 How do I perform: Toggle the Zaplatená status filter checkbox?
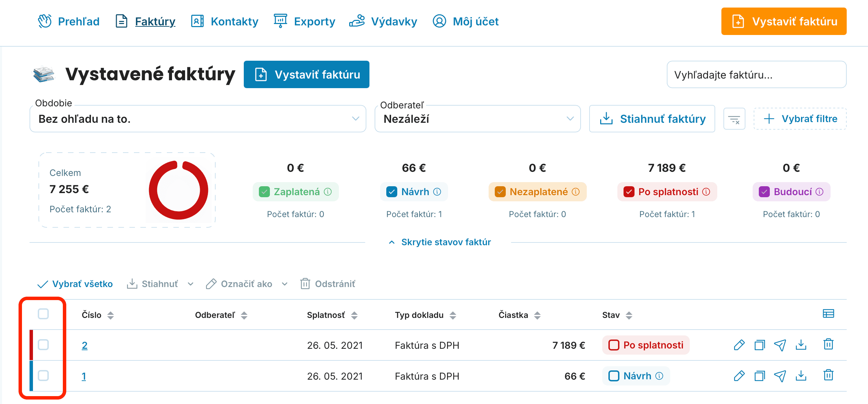264,192
